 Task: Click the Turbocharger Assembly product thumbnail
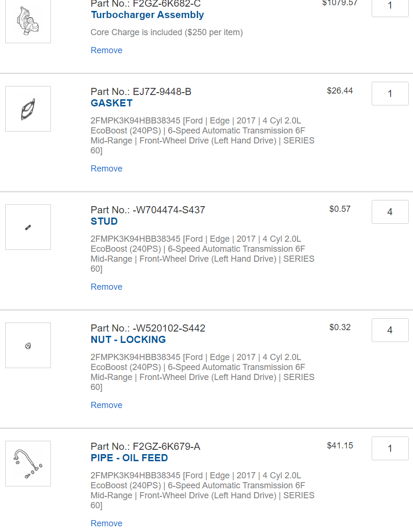tap(28, 21)
